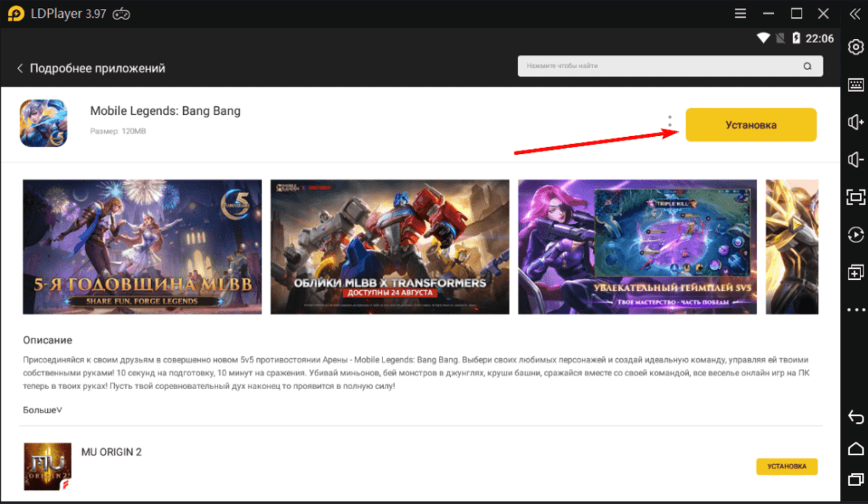The width and height of the screenshot is (868, 504).
Task: Open multi-instance manager icon in sidebar
Action: (x=855, y=272)
